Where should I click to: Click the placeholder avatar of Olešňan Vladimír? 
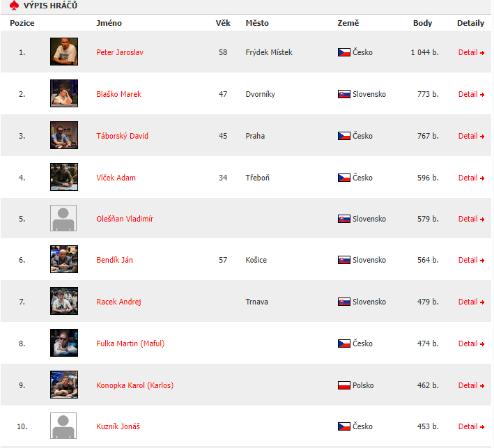pos(63,218)
